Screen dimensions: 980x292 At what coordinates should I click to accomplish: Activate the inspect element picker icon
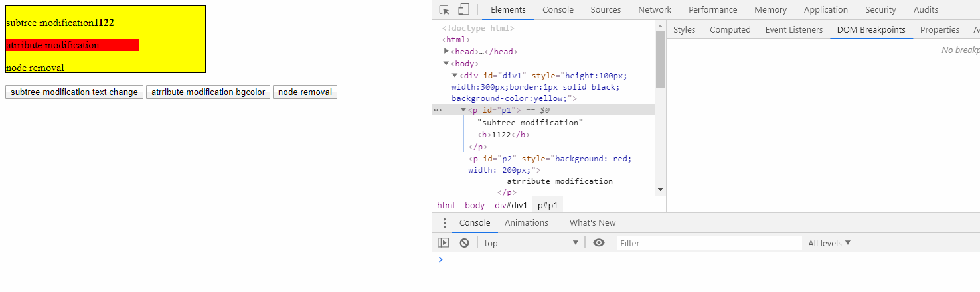(x=444, y=10)
